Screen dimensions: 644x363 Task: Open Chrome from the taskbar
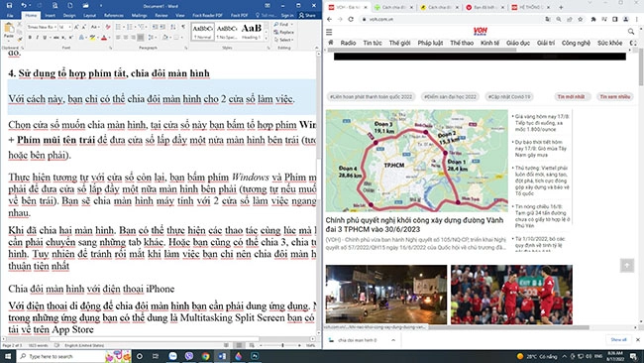205,356
